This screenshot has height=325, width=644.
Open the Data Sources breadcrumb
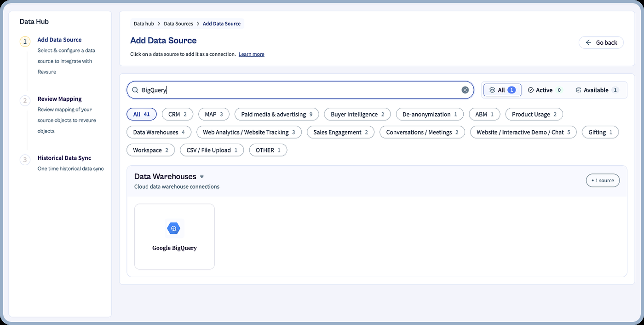pos(178,23)
